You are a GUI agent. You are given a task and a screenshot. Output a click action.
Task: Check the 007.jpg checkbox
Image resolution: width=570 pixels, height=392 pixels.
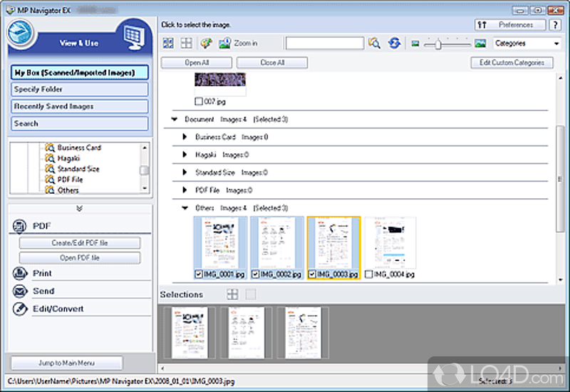point(198,102)
